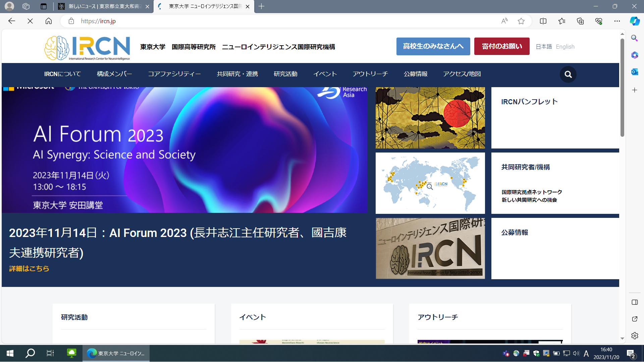Open Task View on the taskbar

click(50, 353)
